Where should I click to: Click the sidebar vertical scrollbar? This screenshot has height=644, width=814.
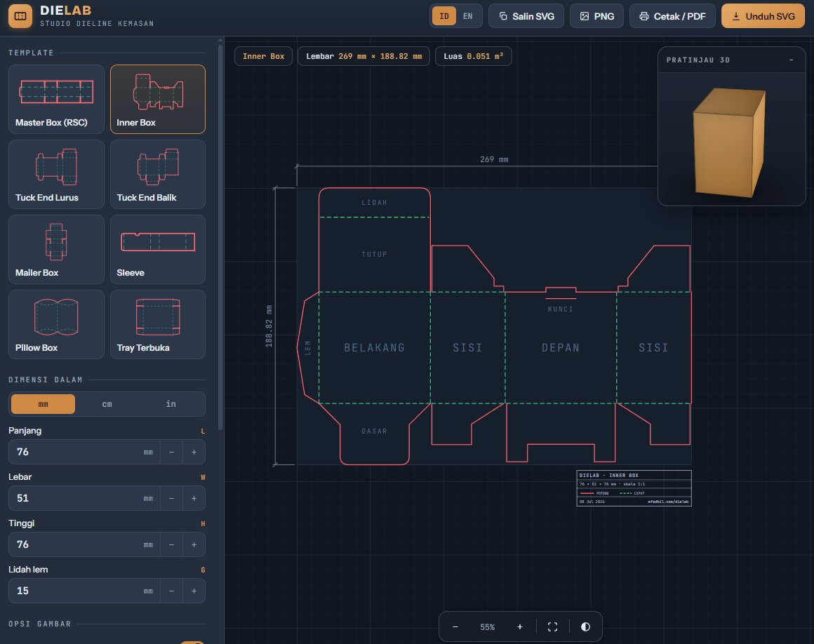220,238
